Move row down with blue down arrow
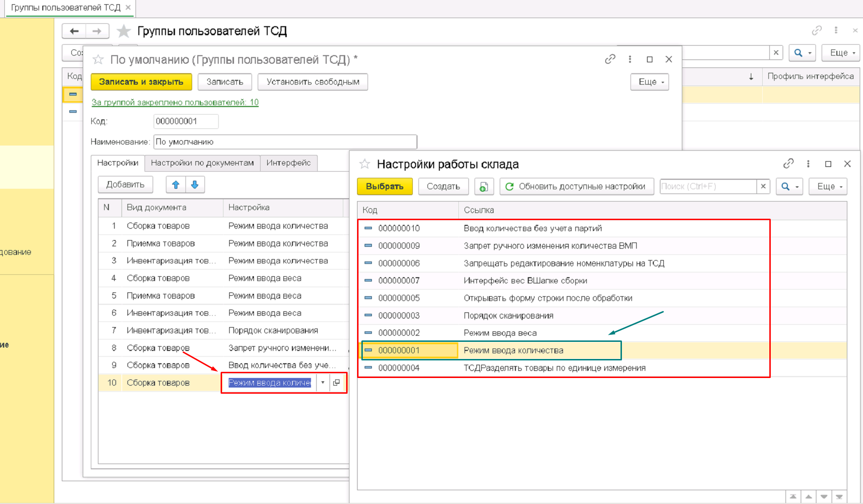 (195, 185)
